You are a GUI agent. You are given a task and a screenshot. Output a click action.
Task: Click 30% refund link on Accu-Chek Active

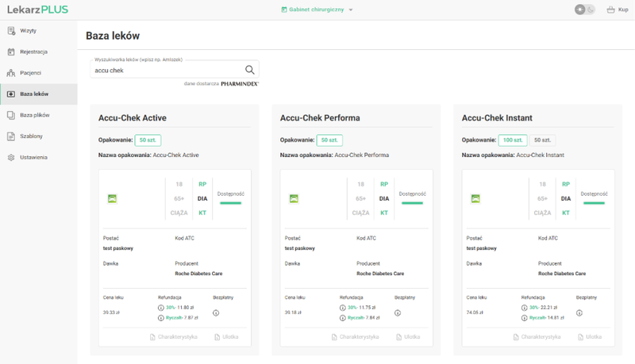pos(171,308)
